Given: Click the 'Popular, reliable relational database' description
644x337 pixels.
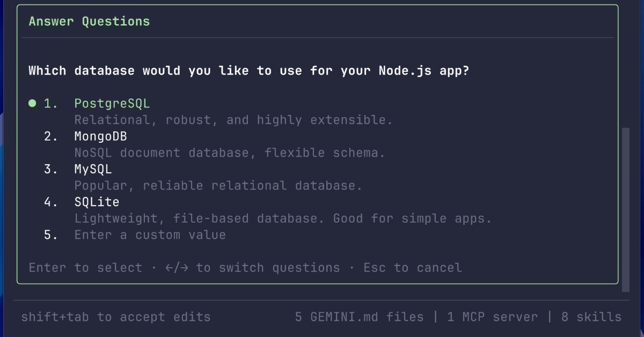Looking at the screenshot, I should click(x=218, y=186).
